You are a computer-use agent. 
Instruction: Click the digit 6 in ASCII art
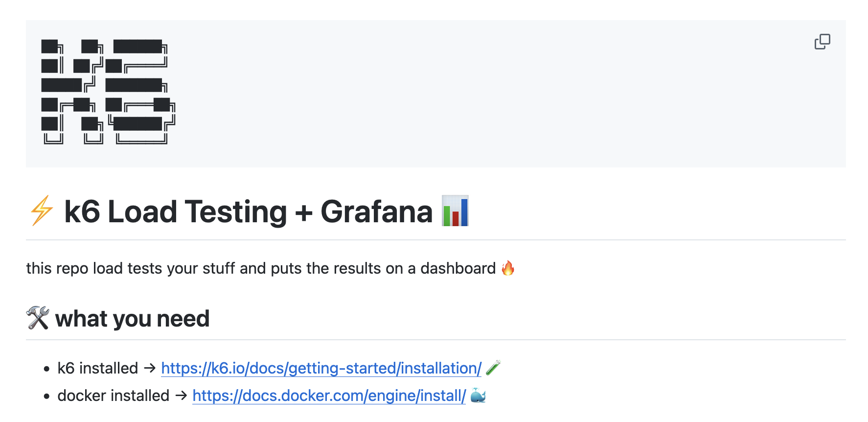coord(140,92)
